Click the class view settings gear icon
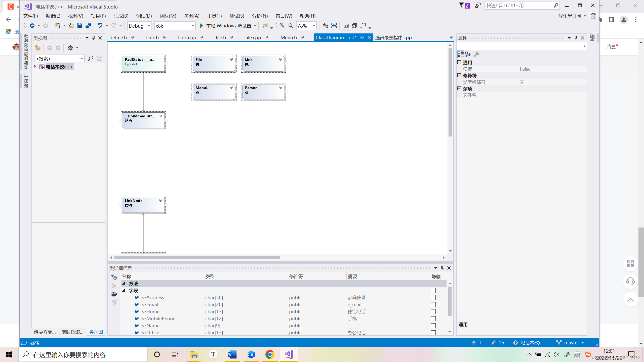This screenshot has height=362, width=644. click(70, 48)
